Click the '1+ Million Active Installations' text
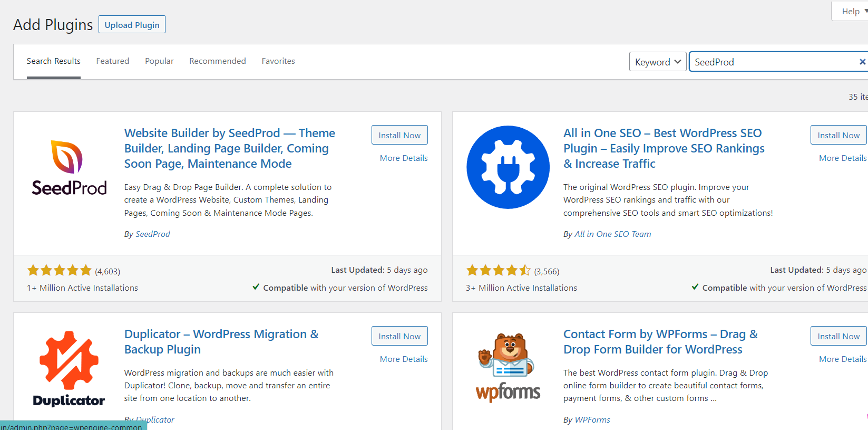868x430 pixels. [x=82, y=288]
